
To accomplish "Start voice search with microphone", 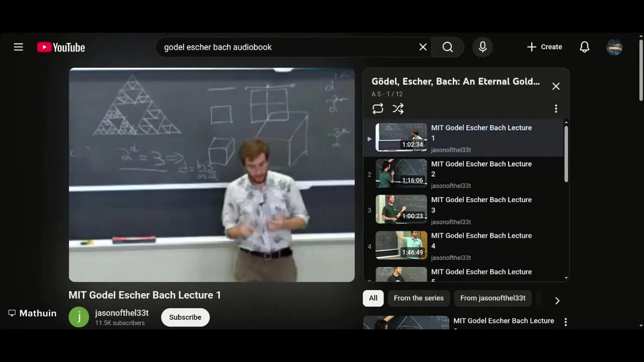I will coord(482,47).
